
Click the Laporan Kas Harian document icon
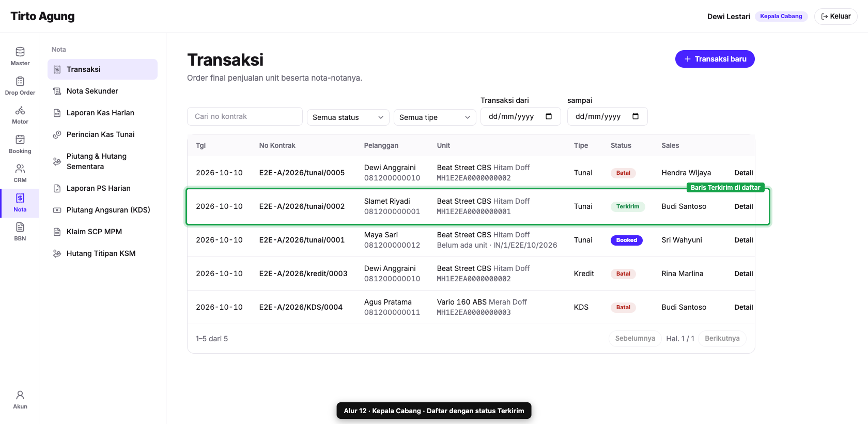57,113
